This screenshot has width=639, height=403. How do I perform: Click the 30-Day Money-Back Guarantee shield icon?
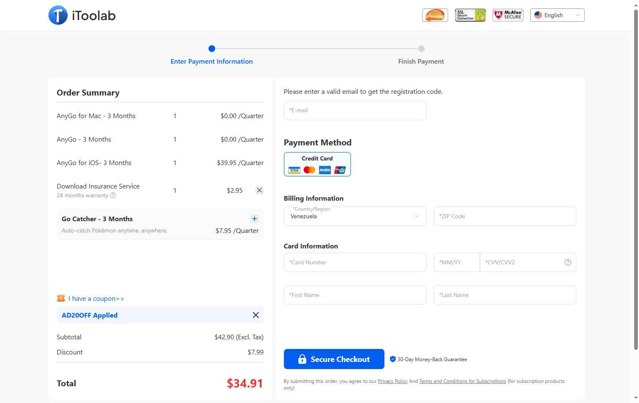click(393, 359)
